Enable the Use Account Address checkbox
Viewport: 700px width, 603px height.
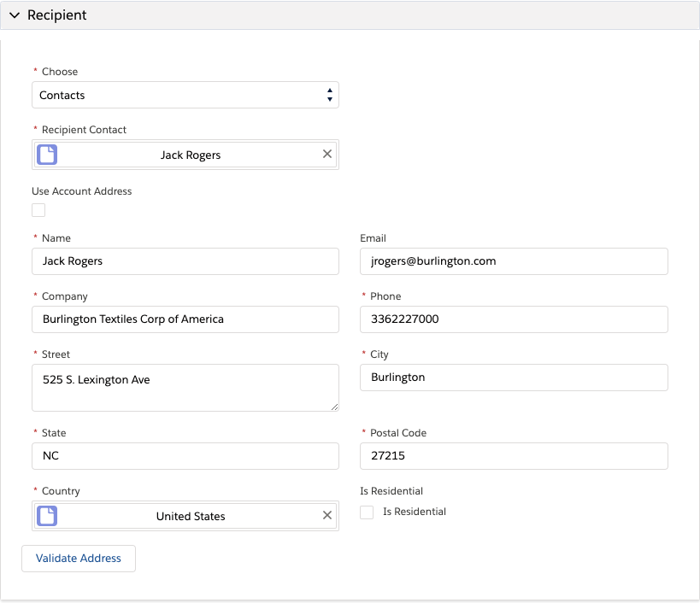(x=38, y=210)
